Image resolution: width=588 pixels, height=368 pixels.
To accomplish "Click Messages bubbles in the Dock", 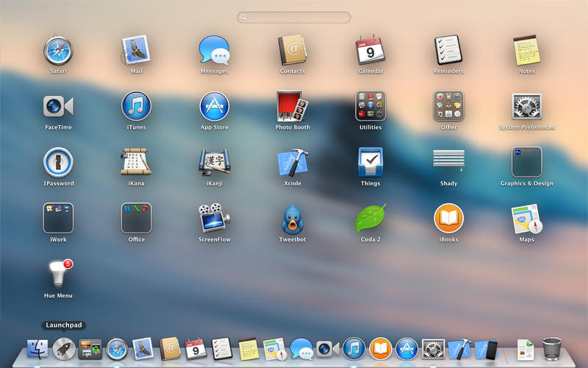I will 301,349.
